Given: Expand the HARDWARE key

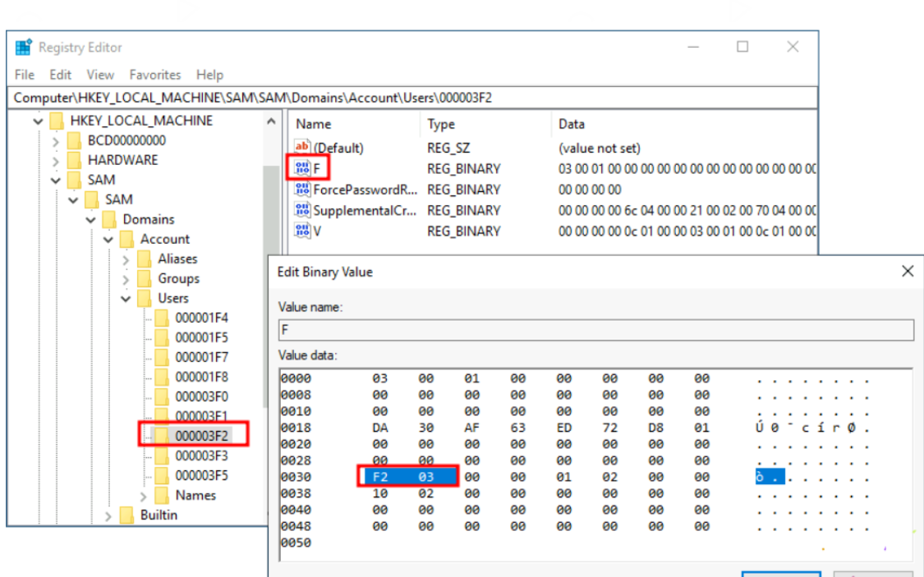Looking at the screenshot, I should tap(55, 161).
